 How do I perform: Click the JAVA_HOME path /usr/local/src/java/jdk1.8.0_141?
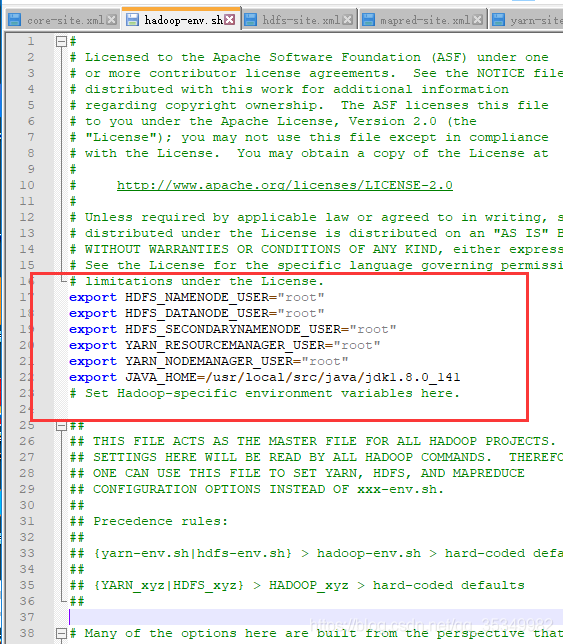click(333, 377)
